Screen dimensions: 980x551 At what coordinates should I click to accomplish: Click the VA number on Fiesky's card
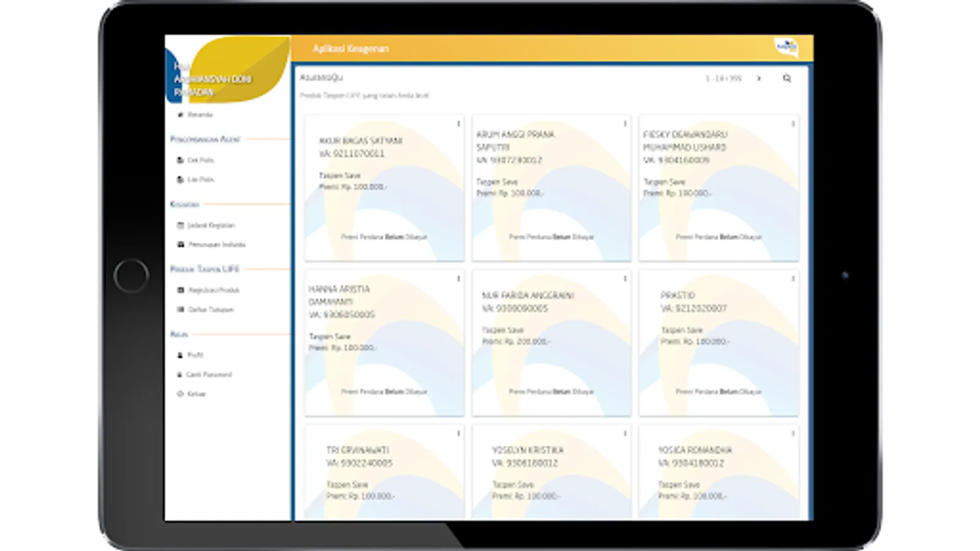676,160
